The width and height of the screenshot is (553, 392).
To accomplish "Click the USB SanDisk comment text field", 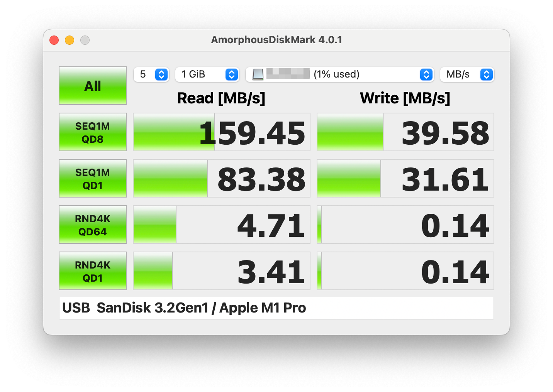I will 276,308.
